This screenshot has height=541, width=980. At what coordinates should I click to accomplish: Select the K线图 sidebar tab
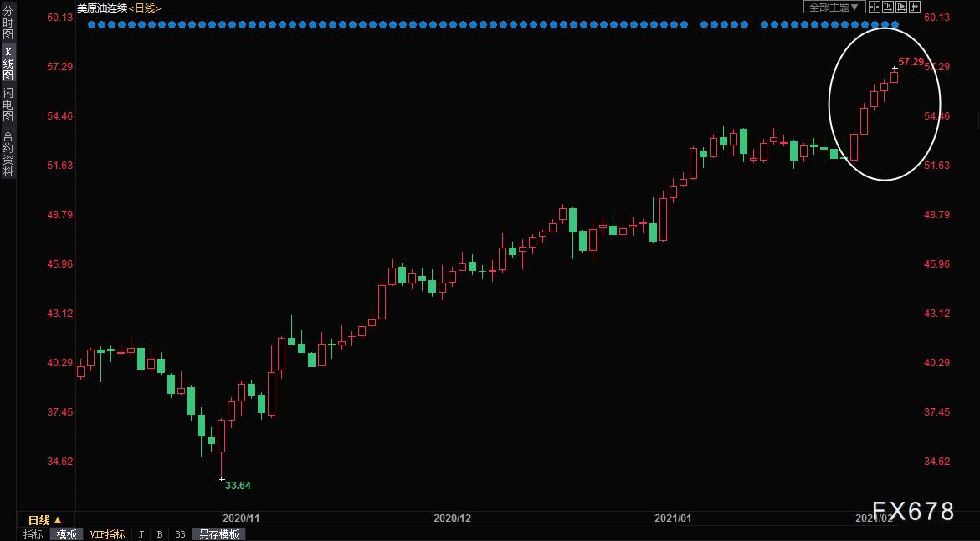(x=8, y=63)
